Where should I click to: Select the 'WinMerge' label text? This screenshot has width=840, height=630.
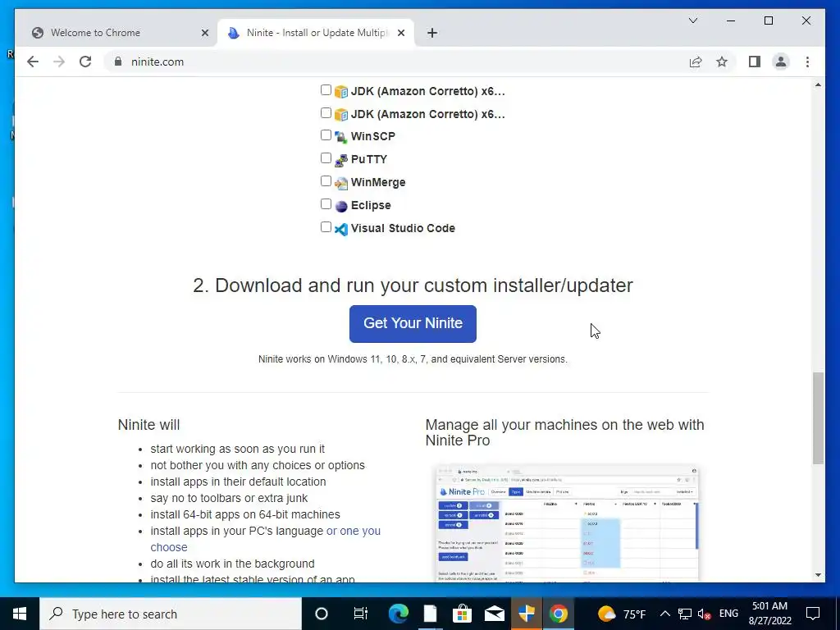(x=378, y=182)
